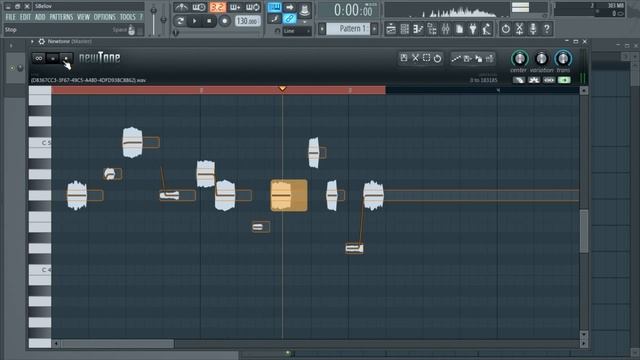
Task: Toggle wait for input to start playing
Action: pyautogui.click(x=199, y=7)
